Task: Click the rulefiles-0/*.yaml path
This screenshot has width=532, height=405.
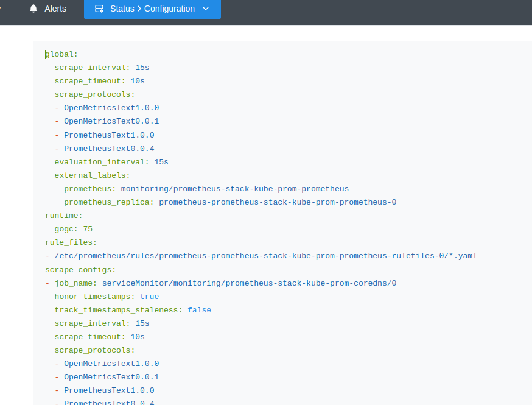Action: pyautogui.click(x=265, y=256)
